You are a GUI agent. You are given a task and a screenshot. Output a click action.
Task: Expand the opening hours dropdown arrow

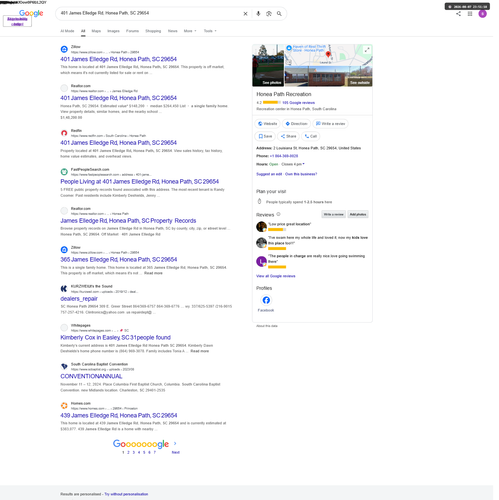click(303, 164)
